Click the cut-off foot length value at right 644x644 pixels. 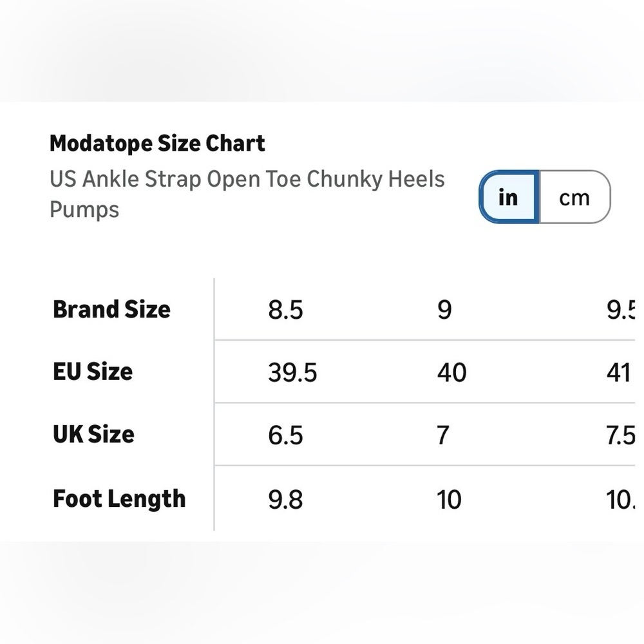[621, 500]
